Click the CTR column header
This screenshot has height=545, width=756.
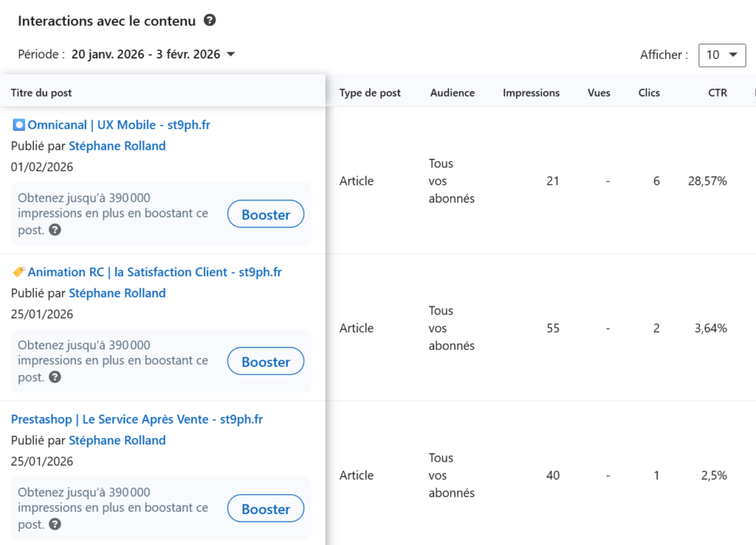[717, 93]
